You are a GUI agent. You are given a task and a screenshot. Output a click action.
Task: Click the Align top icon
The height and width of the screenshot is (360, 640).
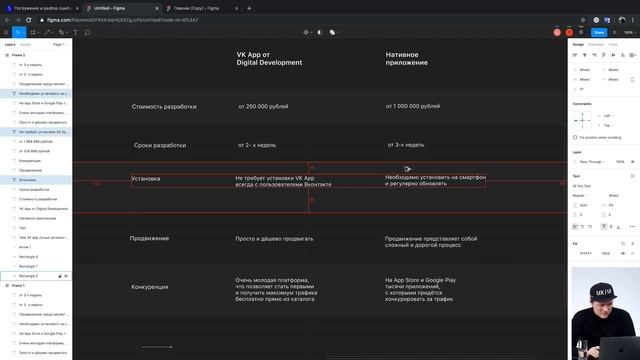[604, 55]
